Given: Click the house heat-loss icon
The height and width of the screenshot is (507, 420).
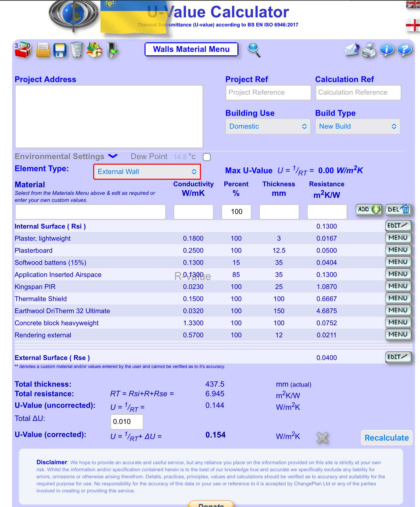Looking at the screenshot, I should [x=94, y=50].
